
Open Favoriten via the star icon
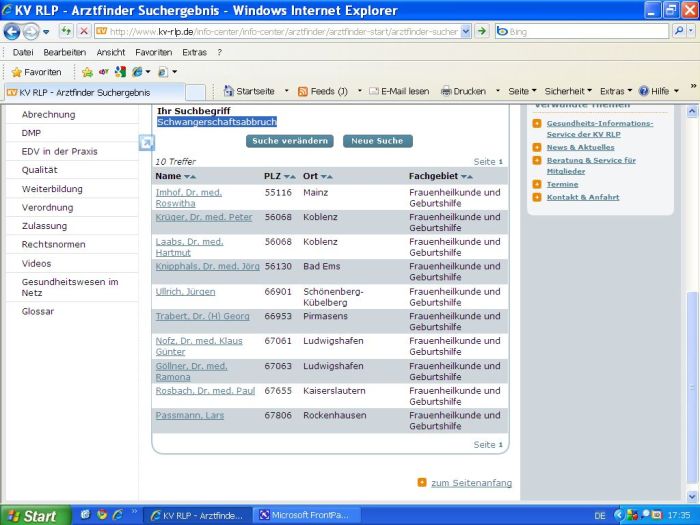pyautogui.click(x=17, y=72)
